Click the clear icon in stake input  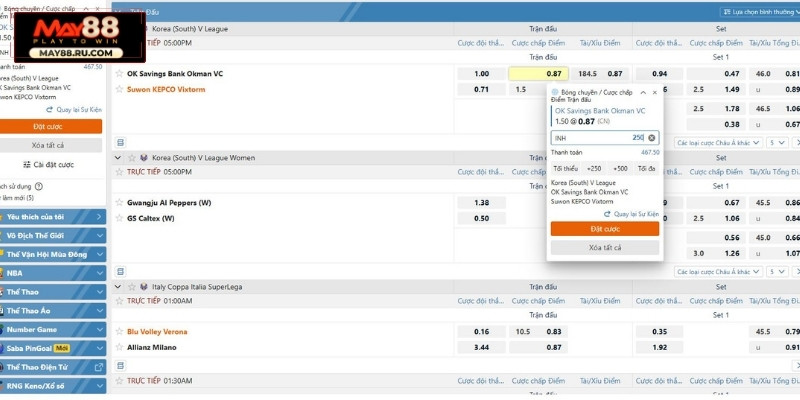[x=652, y=138]
